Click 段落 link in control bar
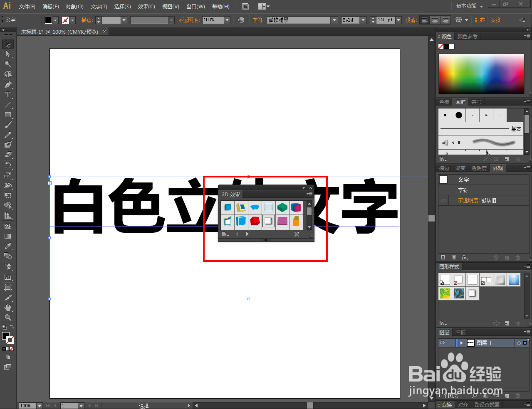Screen dimensions: 532x409 pos(411,20)
